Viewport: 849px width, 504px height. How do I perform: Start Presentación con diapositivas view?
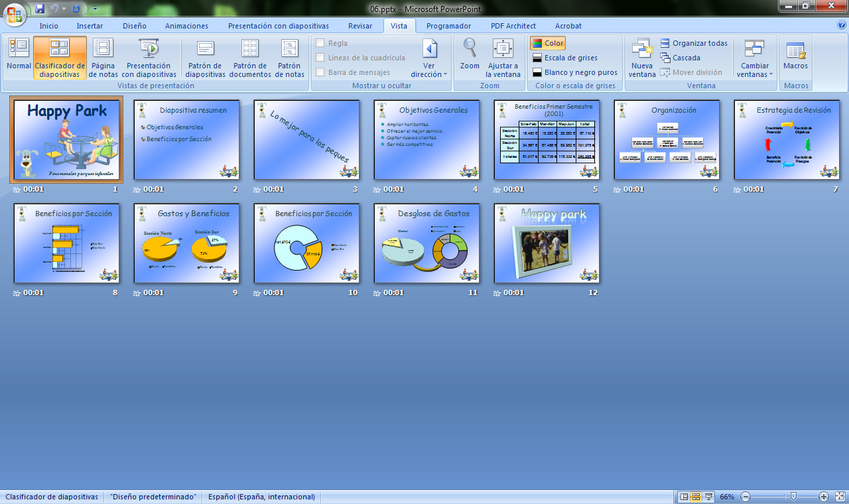point(149,57)
